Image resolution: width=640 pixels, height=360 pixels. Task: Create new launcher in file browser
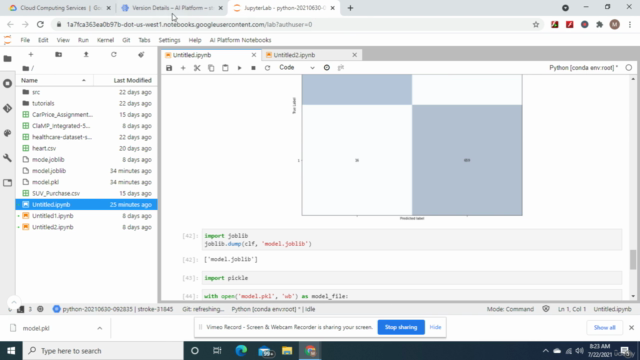pyautogui.click(x=31, y=54)
